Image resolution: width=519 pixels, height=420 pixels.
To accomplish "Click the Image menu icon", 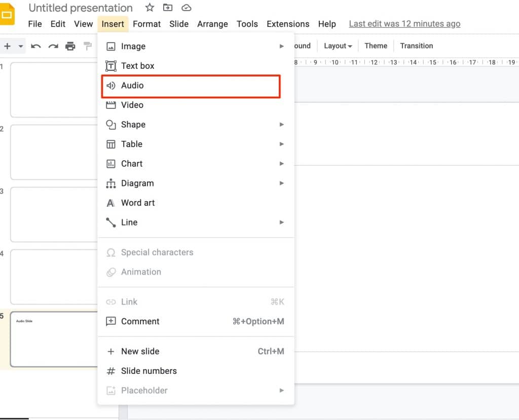I will tap(111, 46).
